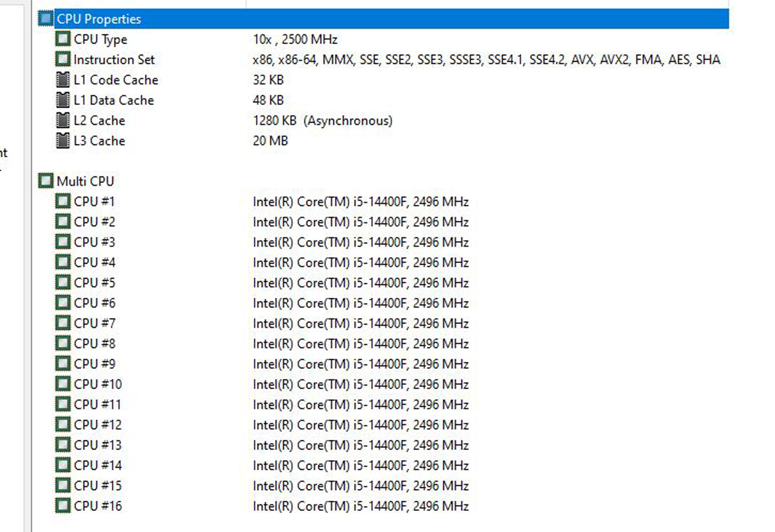Select the CPU #15 label
The image size is (775, 532).
click(98, 486)
